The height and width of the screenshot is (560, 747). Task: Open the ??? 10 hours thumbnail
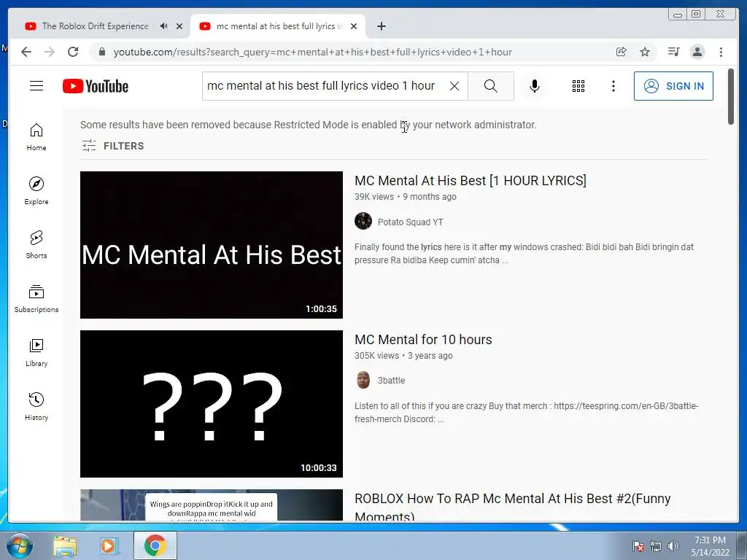coord(212,404)
